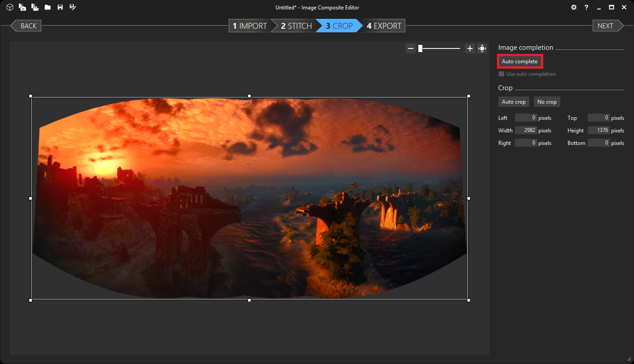Click the crop box bottom-center edge handle

point(249,300)
